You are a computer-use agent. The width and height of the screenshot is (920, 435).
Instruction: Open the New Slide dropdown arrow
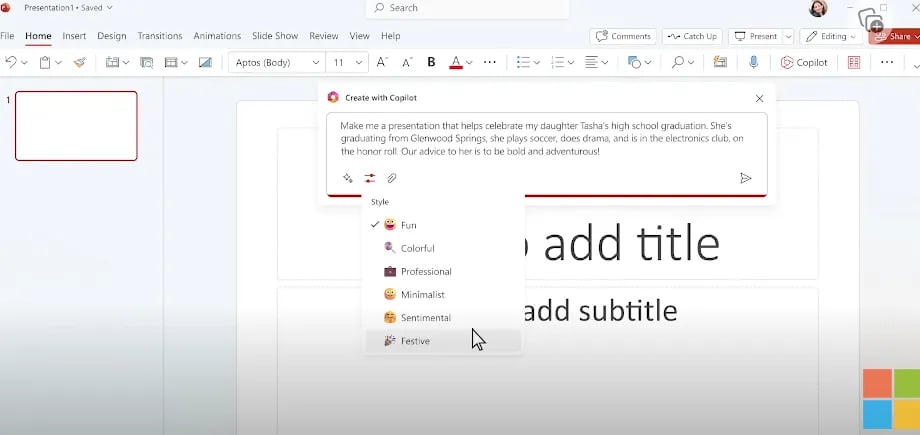coord(126,63)
